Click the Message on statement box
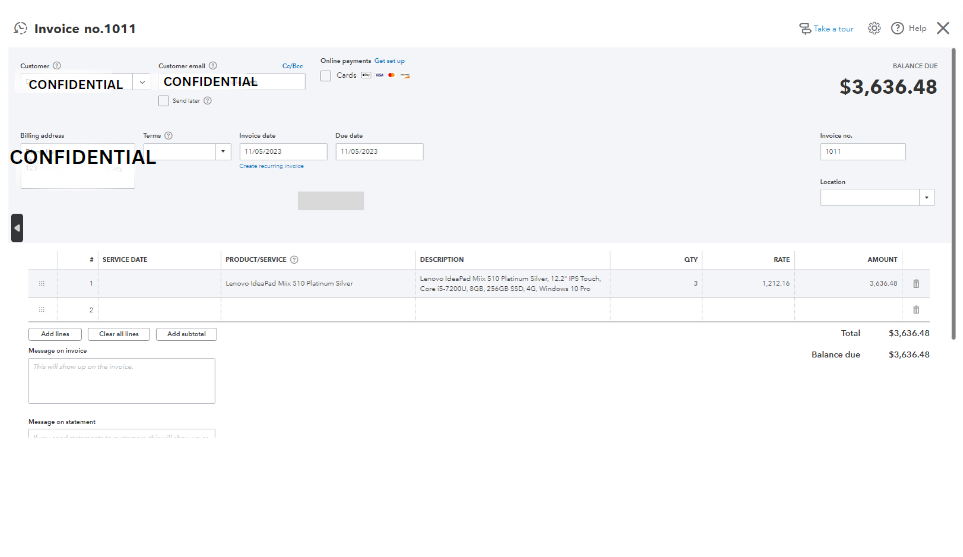Viewport: 963px width, 557px height. point(122,434)
